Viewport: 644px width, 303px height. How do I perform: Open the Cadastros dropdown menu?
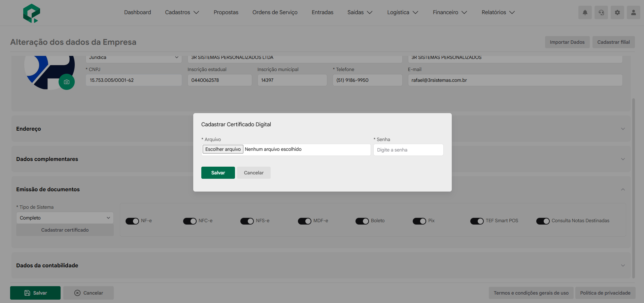182,12
